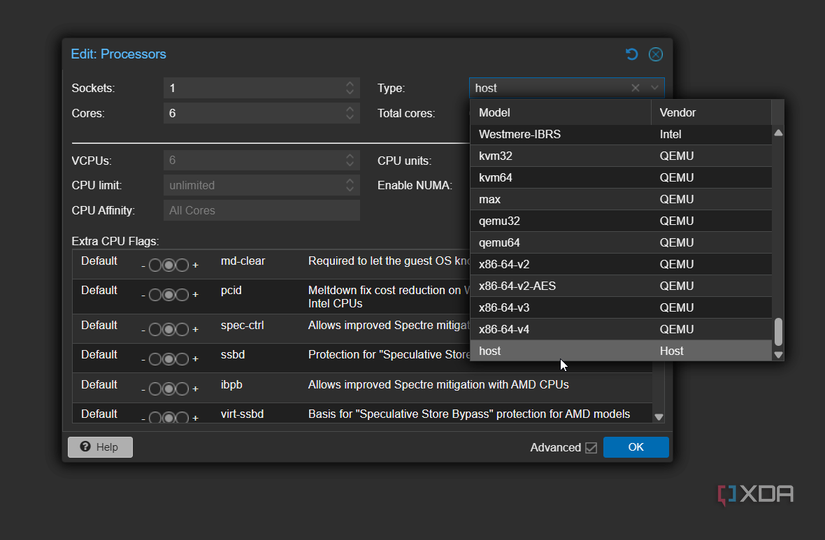Image resolution: width=825 pixels, height=540 pixels.
Task: Enable the pcid flag with plus radio
Action: [182, 295]
